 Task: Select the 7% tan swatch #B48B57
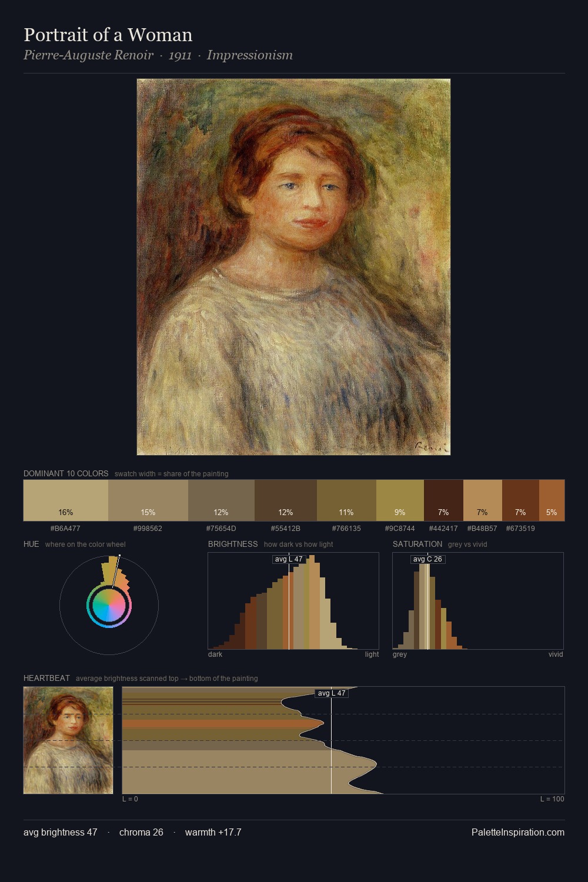(x=483, y=500)
